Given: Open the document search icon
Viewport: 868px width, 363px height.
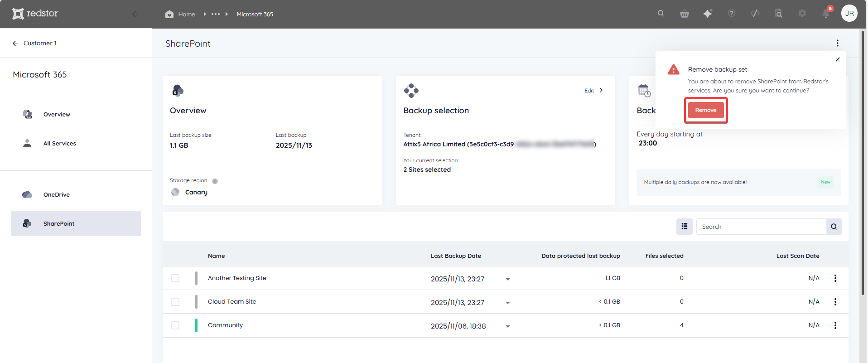Looking at the screenshot, I should (x=779, y=14).
